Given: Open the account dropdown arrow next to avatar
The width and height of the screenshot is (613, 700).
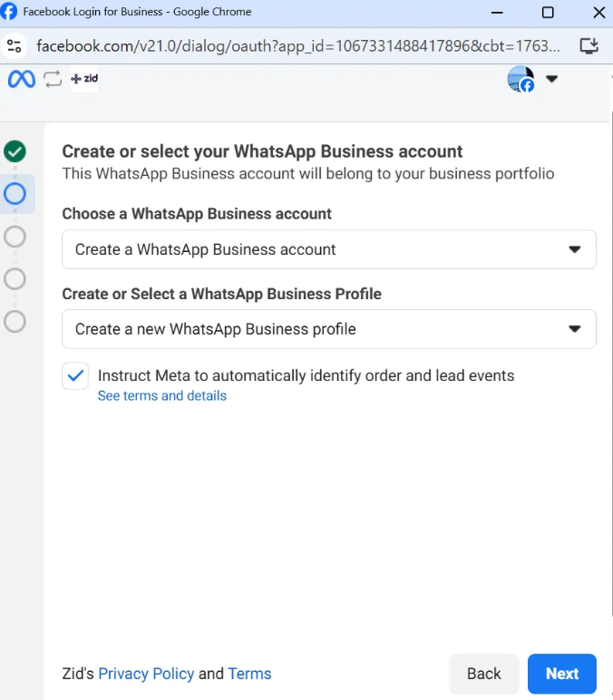Looking at the screenshot, I should click(552, 79).
